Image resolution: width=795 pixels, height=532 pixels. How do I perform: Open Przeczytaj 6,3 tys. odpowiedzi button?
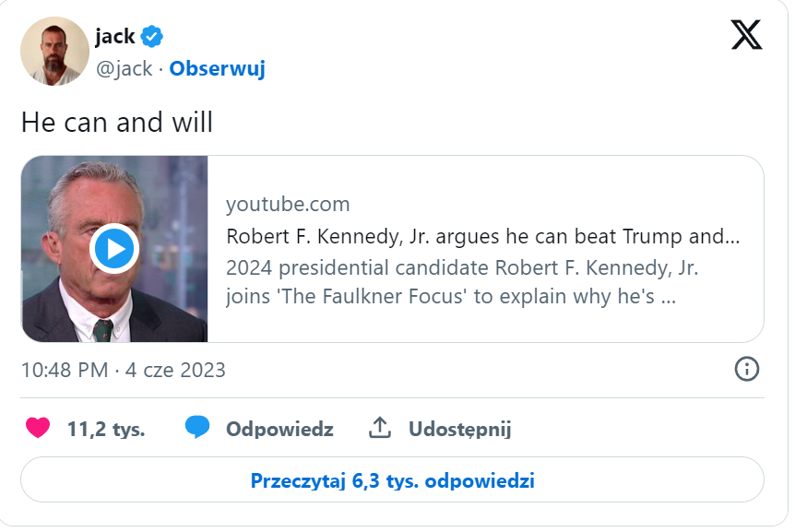pyautogui.click(x=393, y=479)
